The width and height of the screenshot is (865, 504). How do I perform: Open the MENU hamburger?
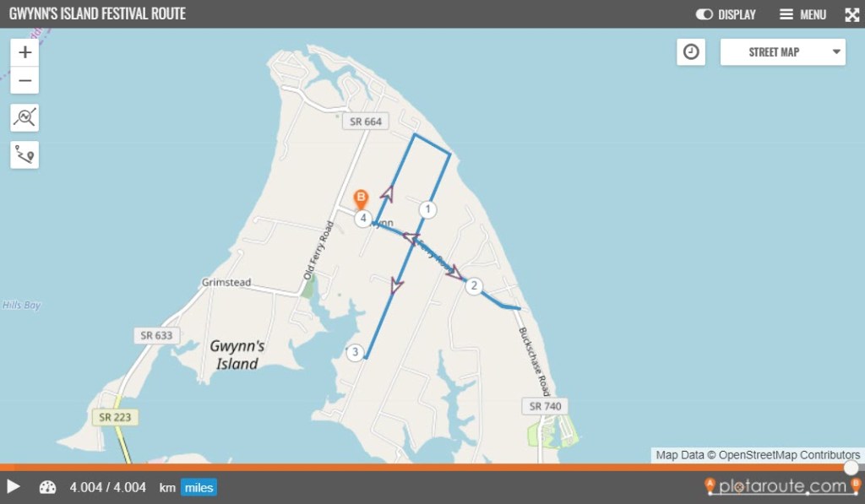[802, 14]
